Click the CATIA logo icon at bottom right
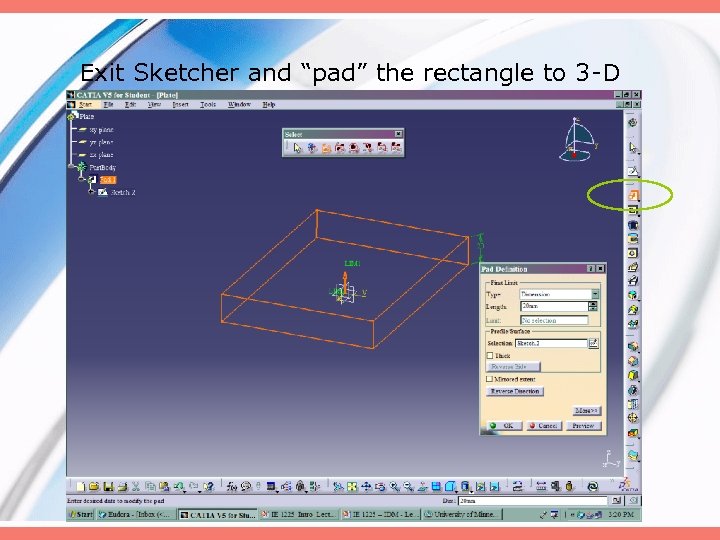 click(x=627, y=485)
